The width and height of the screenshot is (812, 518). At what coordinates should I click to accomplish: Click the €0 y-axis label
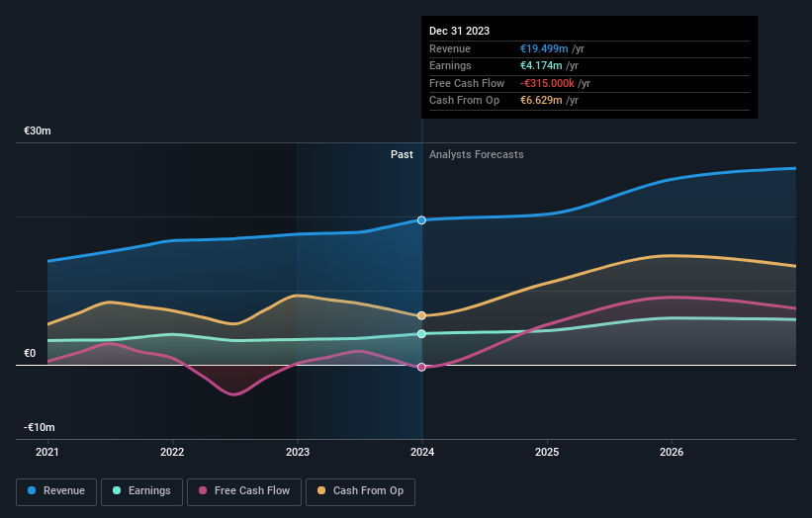tap(30, 354)
